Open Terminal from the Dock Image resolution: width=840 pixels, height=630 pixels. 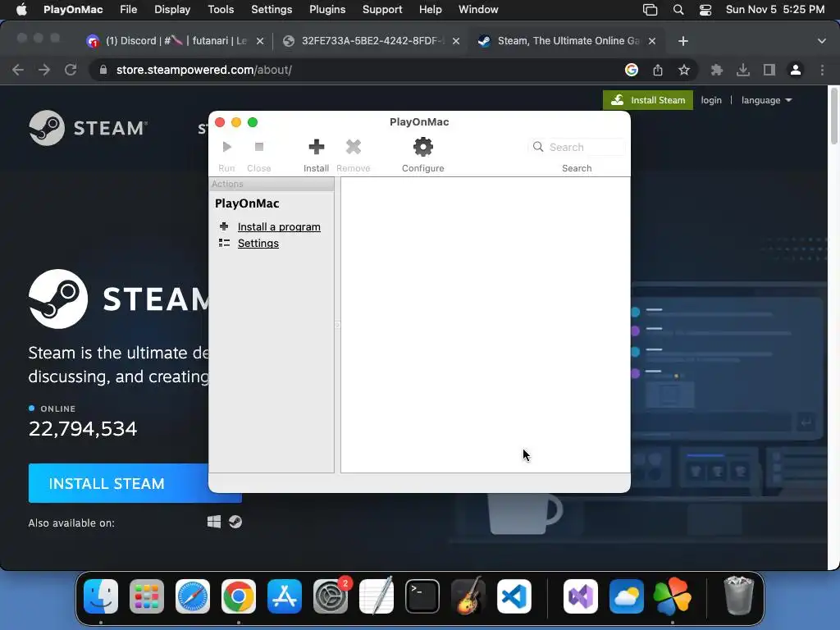[x=422, y=596]
